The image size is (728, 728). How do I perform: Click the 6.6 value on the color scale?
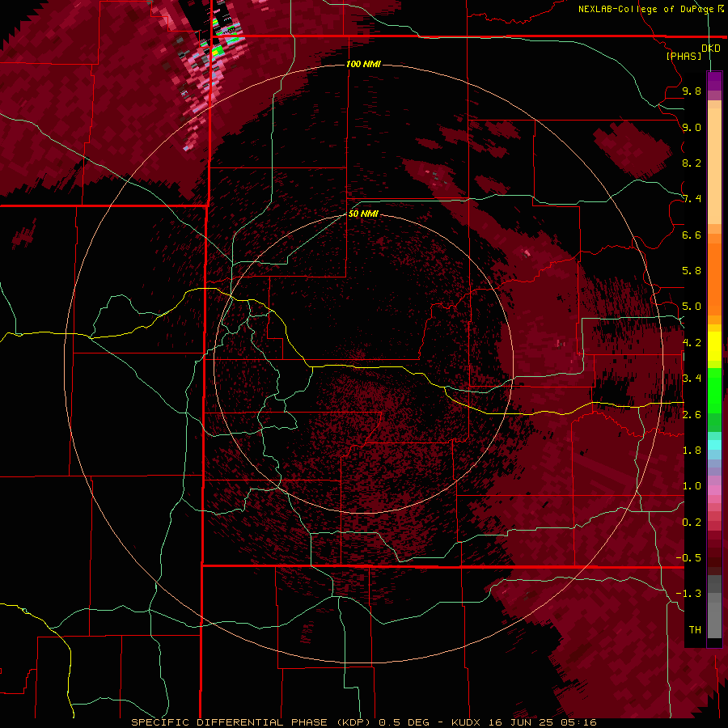pyautogui.click(x=692, y=235)
